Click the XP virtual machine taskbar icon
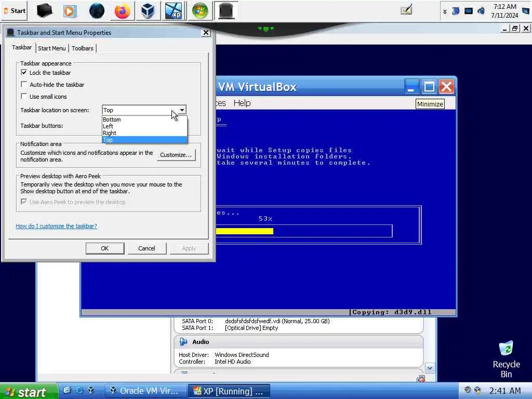 click(174, 11)
